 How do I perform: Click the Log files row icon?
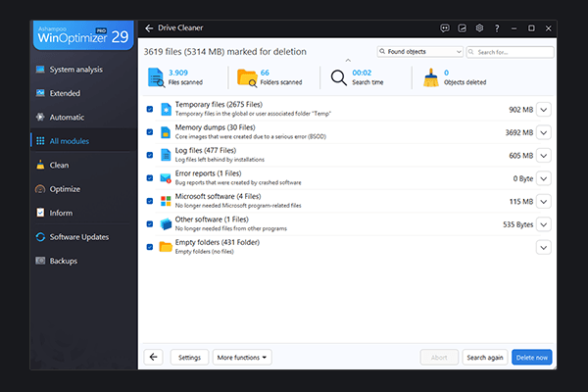pyautogui.click(x=166, y=155)
